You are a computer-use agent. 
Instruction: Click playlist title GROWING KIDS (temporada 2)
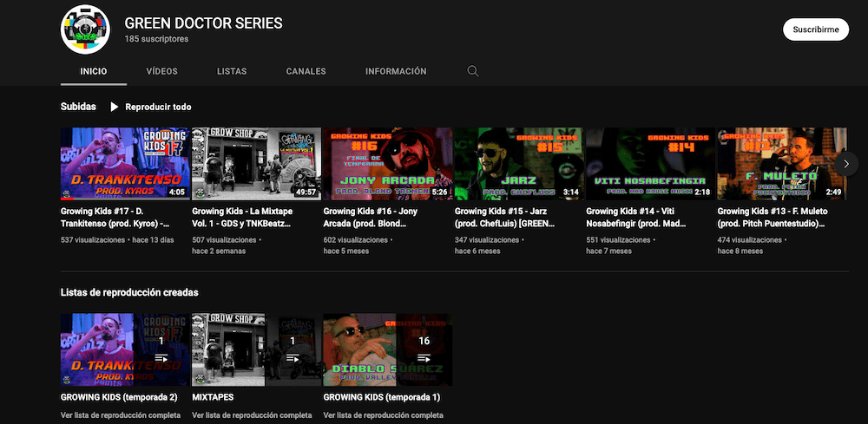pyautogui.click(x=119, y=397)
